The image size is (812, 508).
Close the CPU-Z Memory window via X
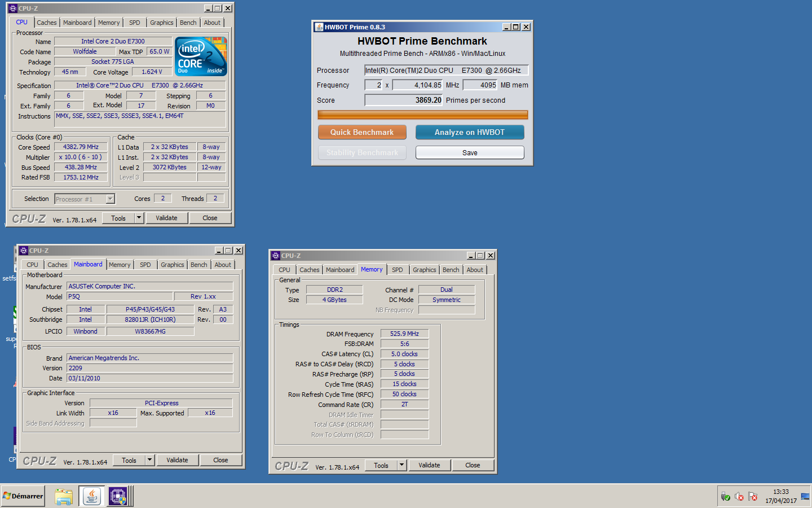click(491, 256)
